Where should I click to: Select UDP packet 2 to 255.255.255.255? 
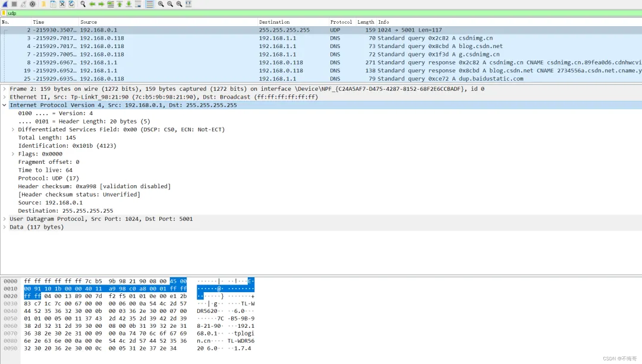[x=321, y=30]
